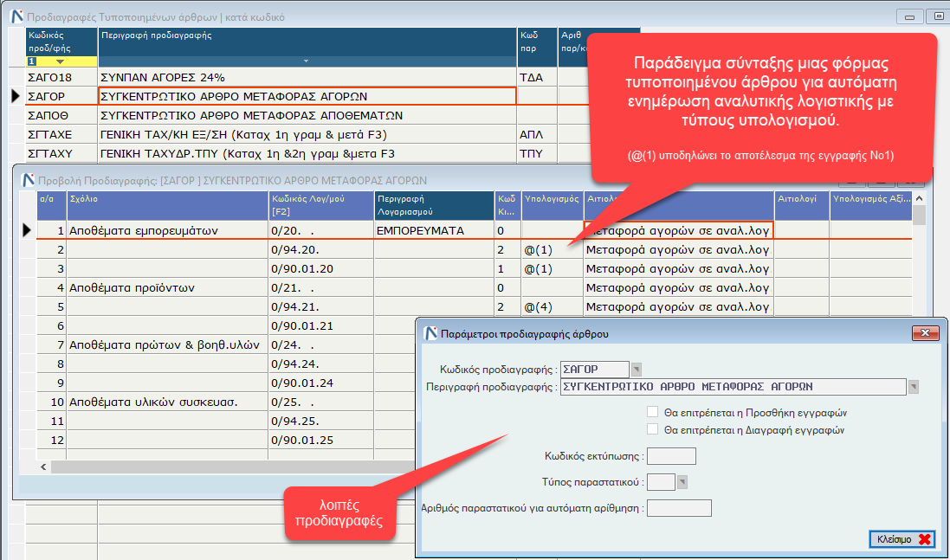Open the Τύπος παραστατικού dropdown arrow
The image size is (950, 560).
click(x=682, y=482)
